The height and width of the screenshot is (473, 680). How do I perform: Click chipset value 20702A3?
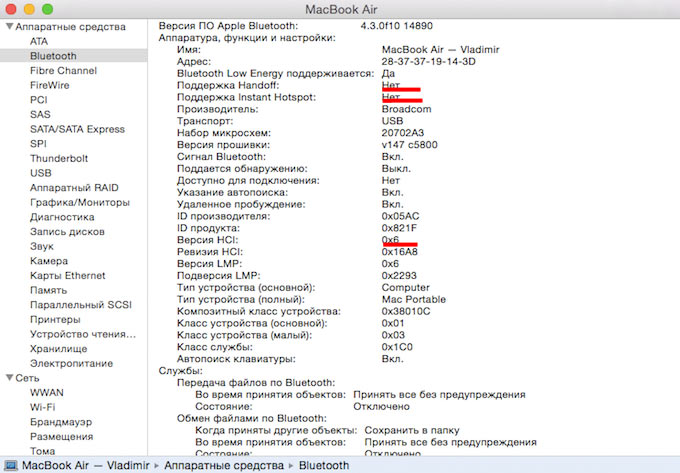click(403, 133)
